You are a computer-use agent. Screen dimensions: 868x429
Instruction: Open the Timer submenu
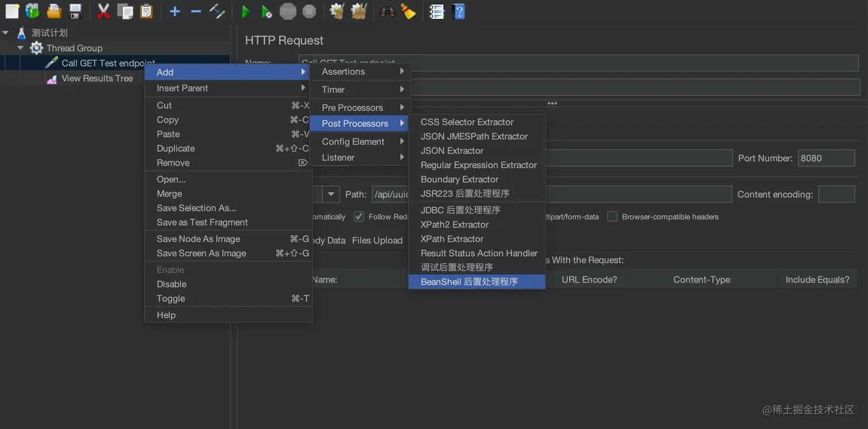click(359, 90)
